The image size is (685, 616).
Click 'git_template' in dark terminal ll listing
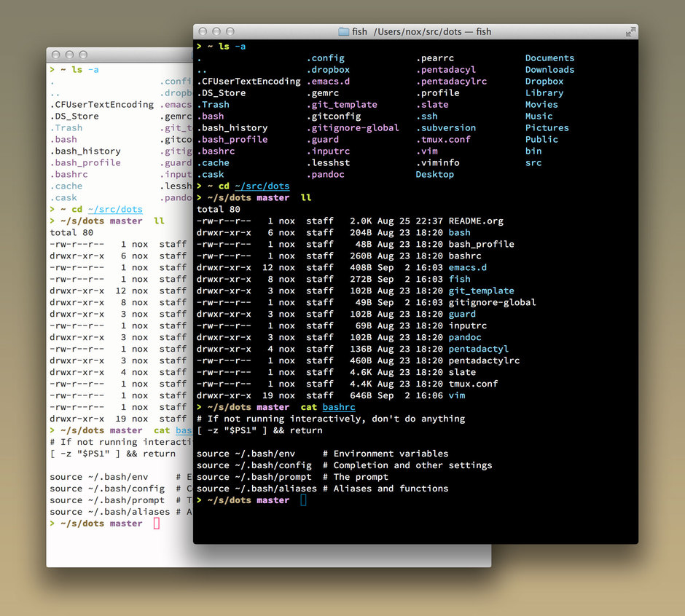(x=482, y=291)
